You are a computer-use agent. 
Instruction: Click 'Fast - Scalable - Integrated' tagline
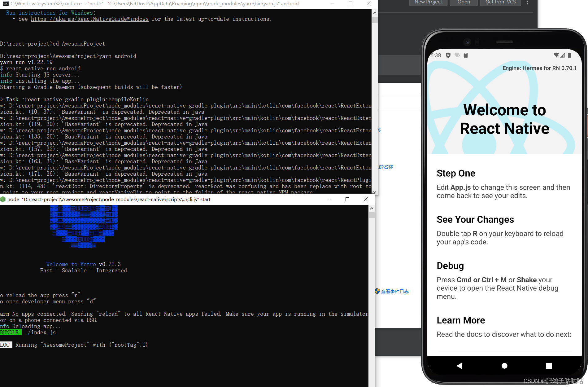(83, 270)
